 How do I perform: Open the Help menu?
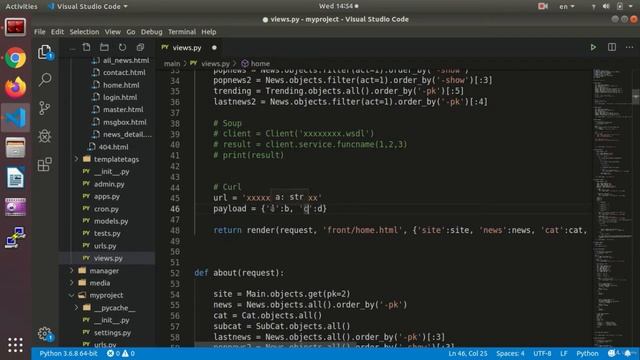(x=209, y=32)
